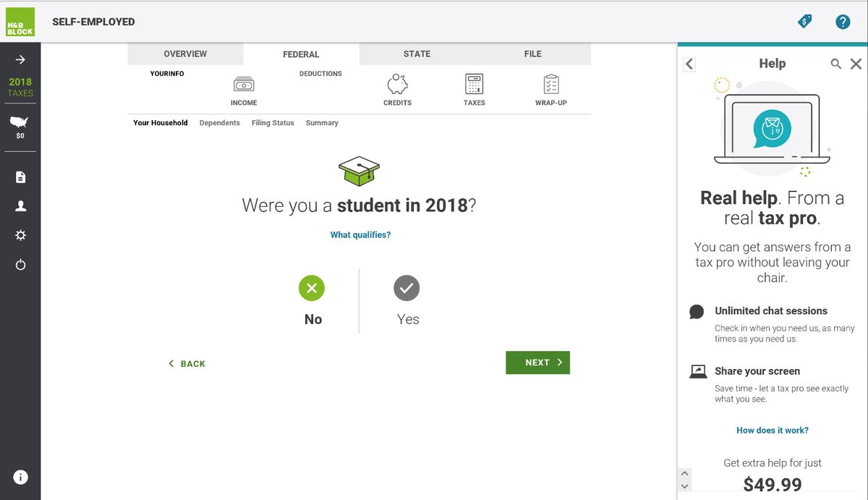Click the Next button

point(537,363)
